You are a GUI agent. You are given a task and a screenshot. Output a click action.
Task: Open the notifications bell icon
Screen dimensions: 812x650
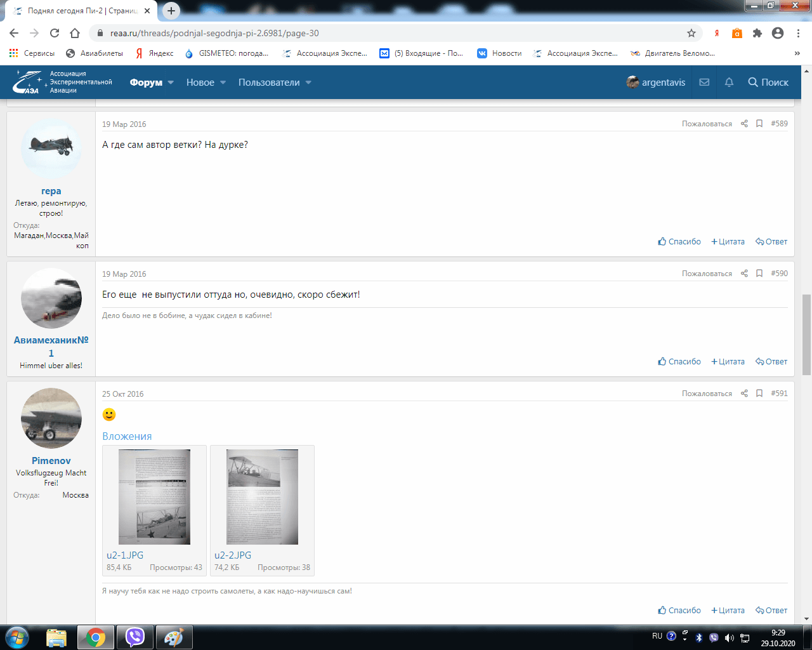tap(729, 83)
